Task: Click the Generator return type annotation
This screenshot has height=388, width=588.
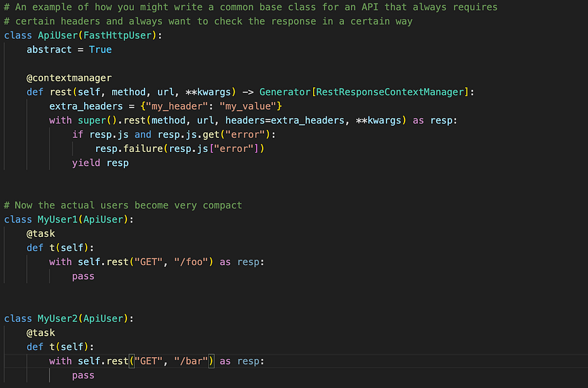Action: pos(285,92)
